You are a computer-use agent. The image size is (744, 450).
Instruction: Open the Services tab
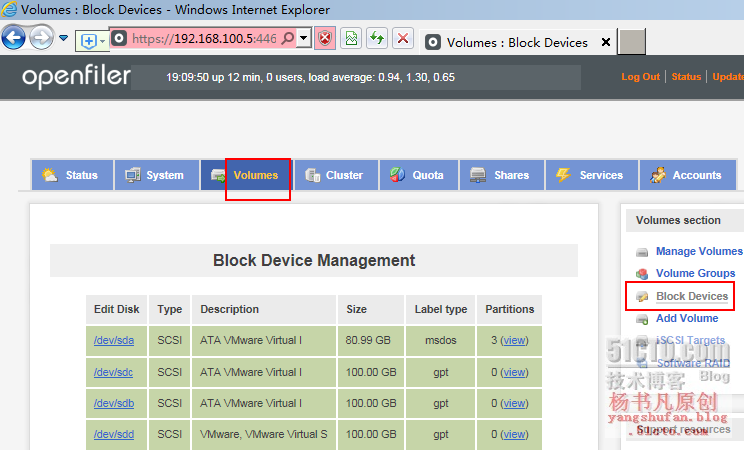(589, 175)
